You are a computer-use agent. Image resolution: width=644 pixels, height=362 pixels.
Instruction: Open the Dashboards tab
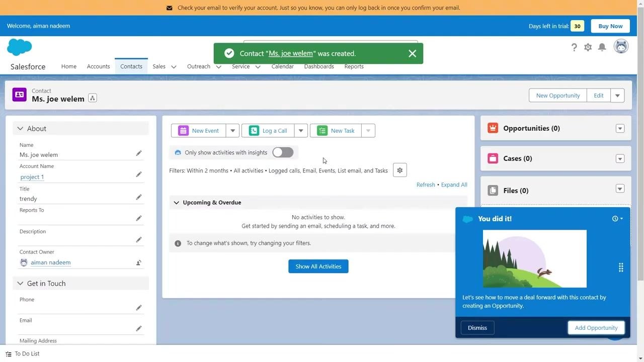(x=319, y=66)
